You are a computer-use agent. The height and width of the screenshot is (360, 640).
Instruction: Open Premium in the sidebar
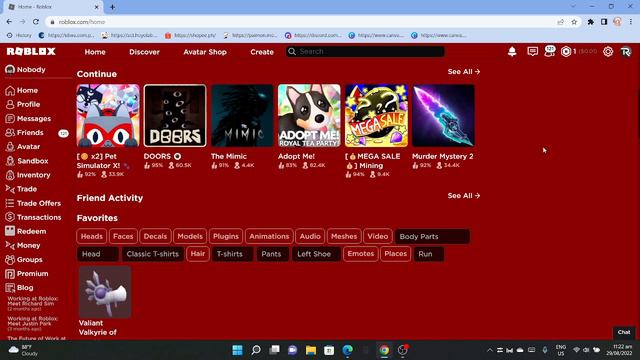pos(32,273)
